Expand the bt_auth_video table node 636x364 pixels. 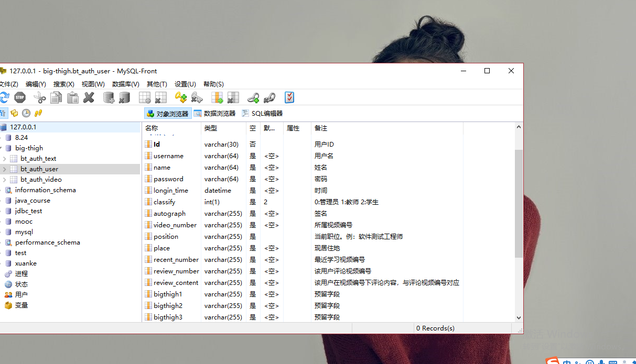[x=5, y=180]
